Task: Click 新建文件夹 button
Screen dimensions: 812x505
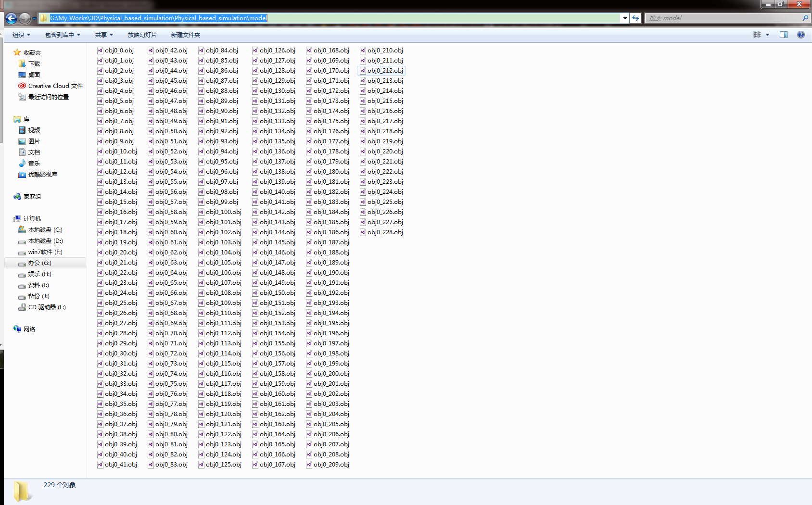Action: (186, 35)
